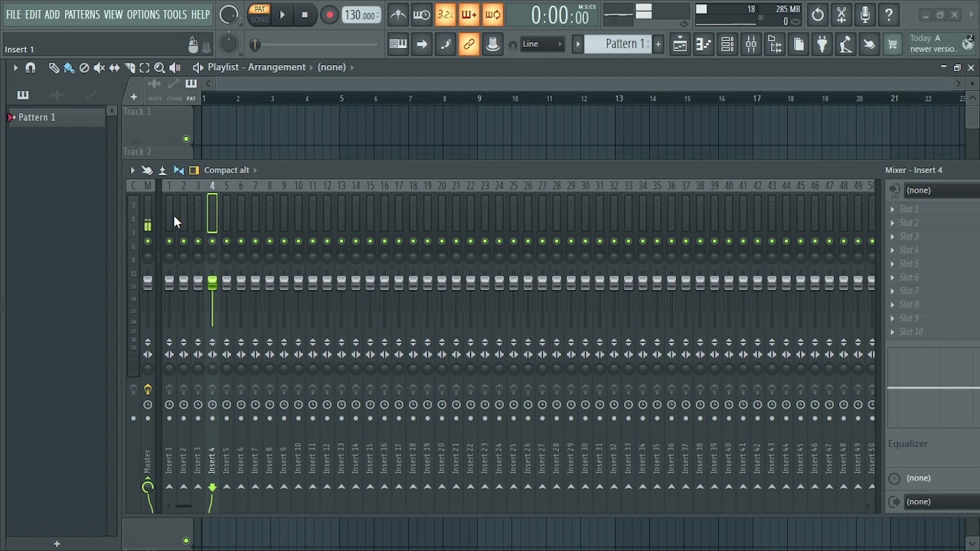Mute Track 1 with its green dot
Image resolution: width=980 pixels, height=551 pixels.
point(186,139)
